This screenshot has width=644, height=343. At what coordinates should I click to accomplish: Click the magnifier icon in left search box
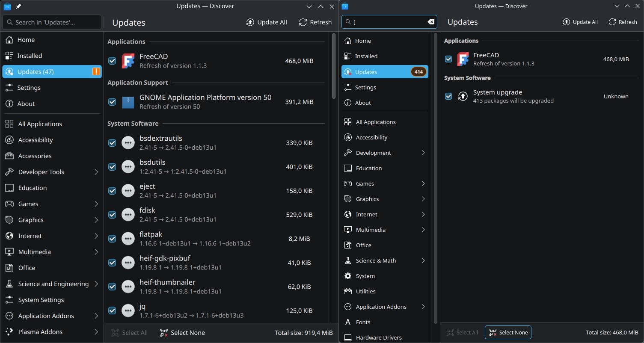coord(9,22)
